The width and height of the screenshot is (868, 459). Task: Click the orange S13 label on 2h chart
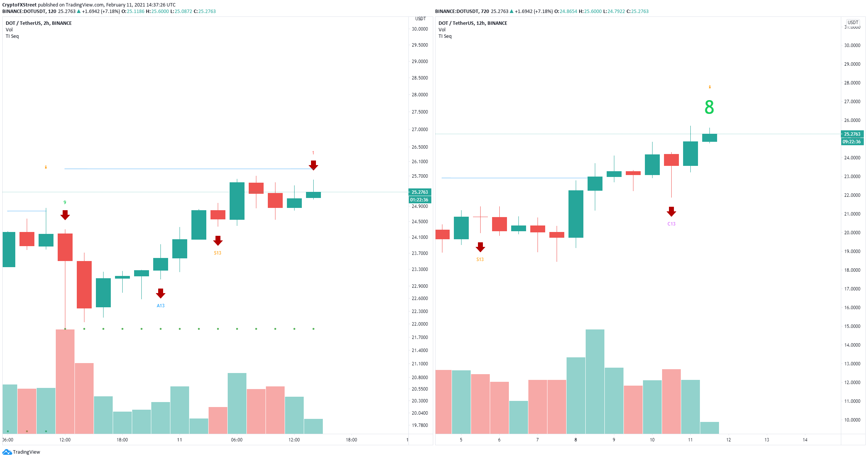click(x=217, y=253)
